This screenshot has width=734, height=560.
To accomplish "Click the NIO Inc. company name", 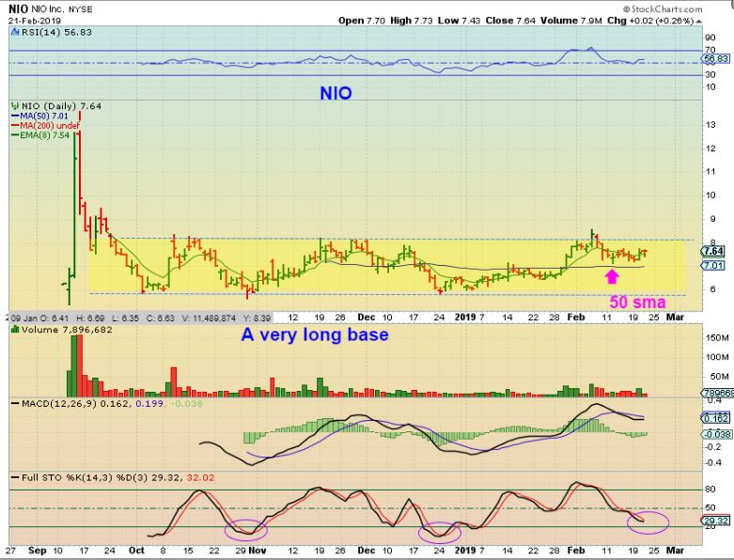I will (x=50, y=9).
